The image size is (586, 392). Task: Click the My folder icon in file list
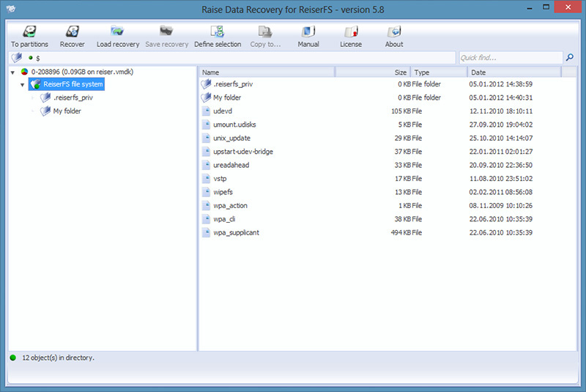click(x=206, y=97)
